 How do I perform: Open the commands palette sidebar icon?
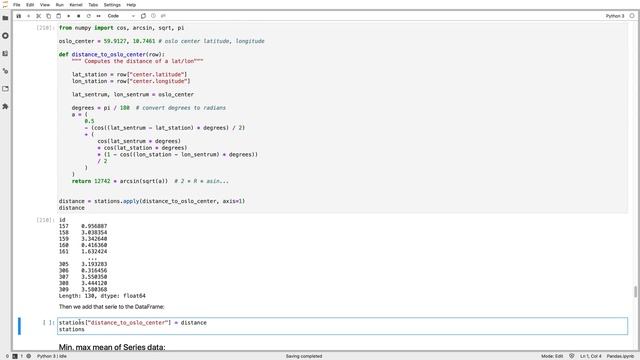[5, 53]
